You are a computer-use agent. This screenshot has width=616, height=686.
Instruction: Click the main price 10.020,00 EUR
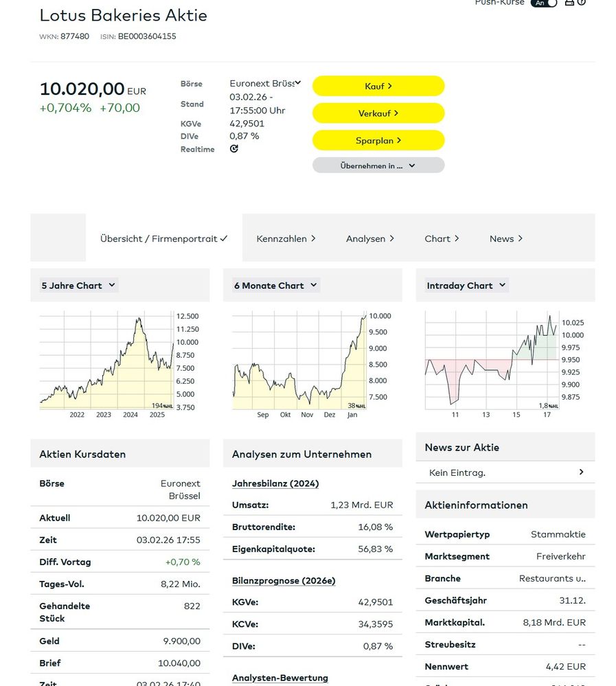coord(93,89)
